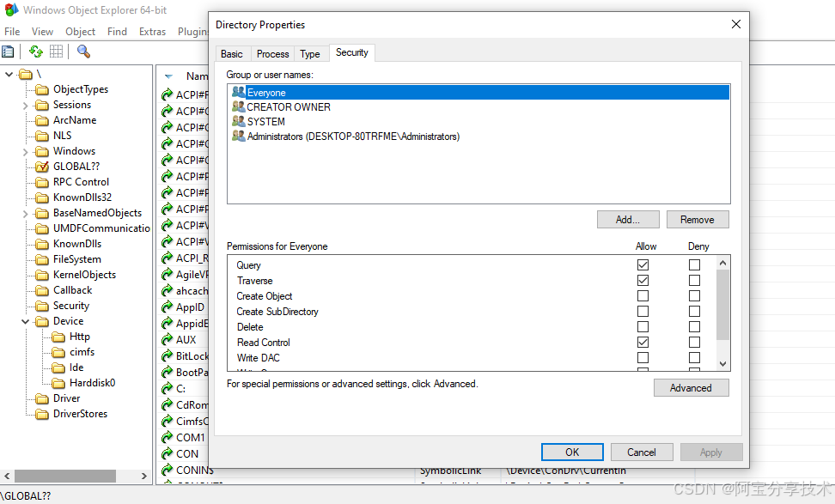Toggle Allow checkbox for Delete
The image size is (835, 504).
tap(643, 326)
